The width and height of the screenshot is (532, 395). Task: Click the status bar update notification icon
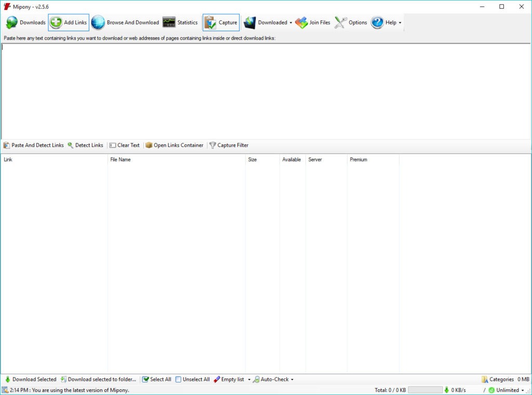click(x=5, y=390)
